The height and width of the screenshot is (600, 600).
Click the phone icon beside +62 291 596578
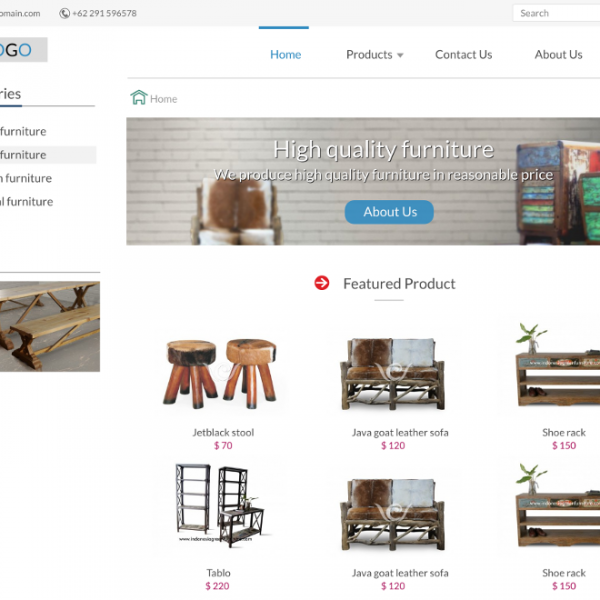click(x=64, y=13)
